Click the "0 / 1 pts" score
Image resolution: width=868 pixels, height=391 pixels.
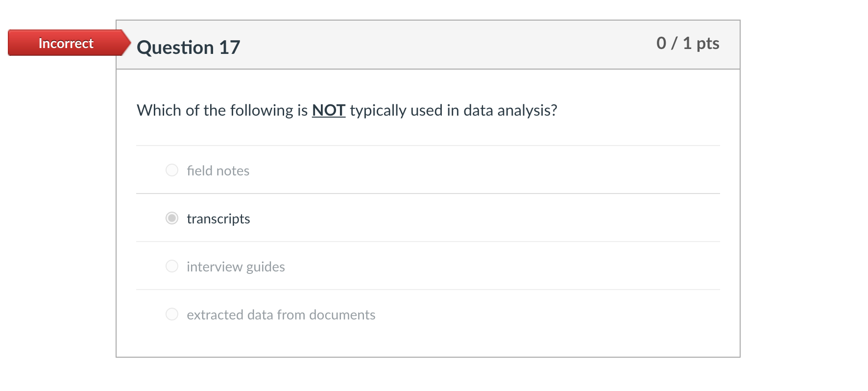pos(687,43)
